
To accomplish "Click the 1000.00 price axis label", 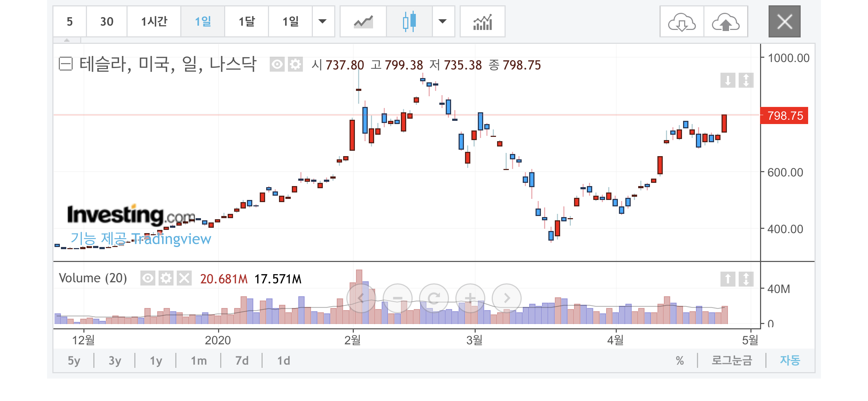I will 789,58.
